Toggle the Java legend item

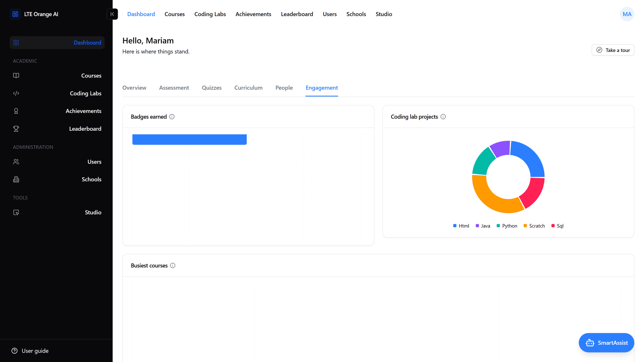tap(483, 226)
